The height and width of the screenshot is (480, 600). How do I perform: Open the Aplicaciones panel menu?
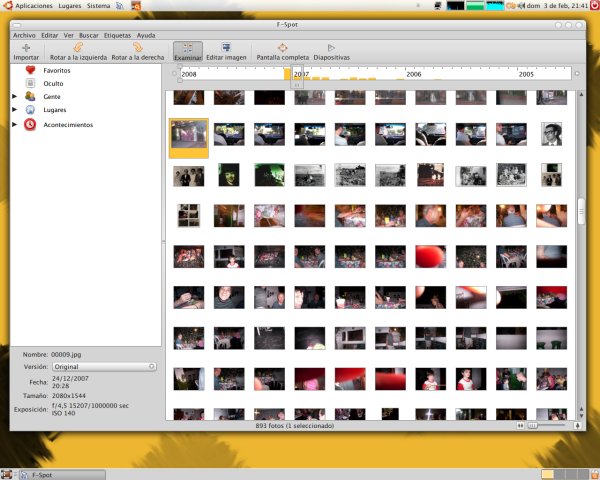pyautogui.click(x=34, y=6)
